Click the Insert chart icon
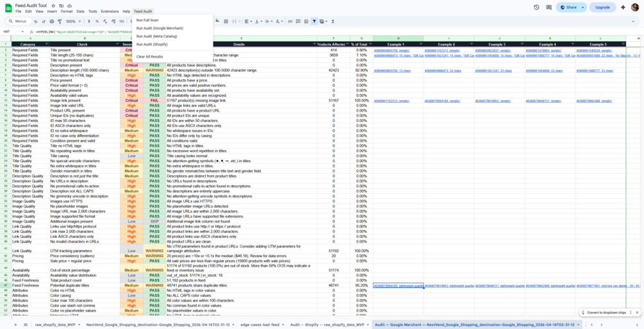Image resolution: width=644 pixels, height=329 pixels. click(306, 21)
